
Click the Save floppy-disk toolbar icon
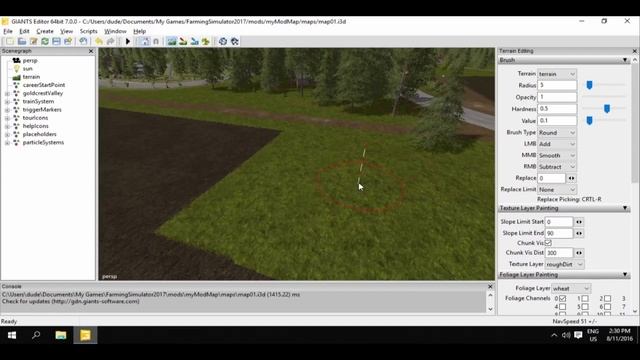(56, 41)
